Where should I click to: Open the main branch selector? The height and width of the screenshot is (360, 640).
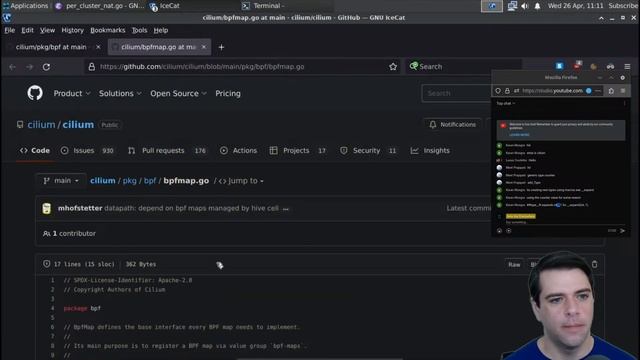[x=61, y=180]
